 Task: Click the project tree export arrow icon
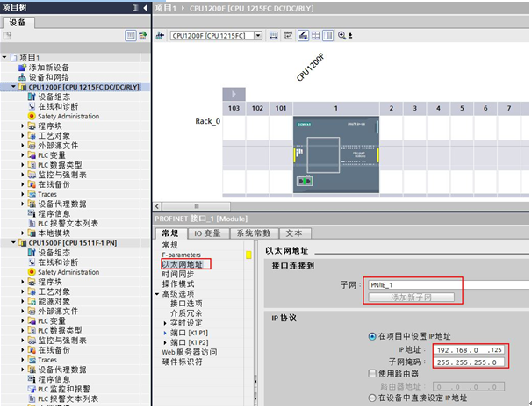coord(143,36)
